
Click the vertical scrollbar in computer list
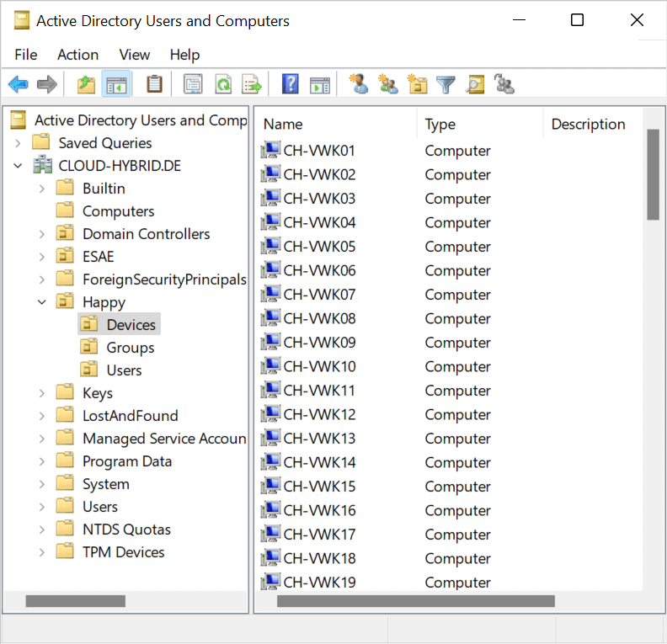[x=653, y=175]
